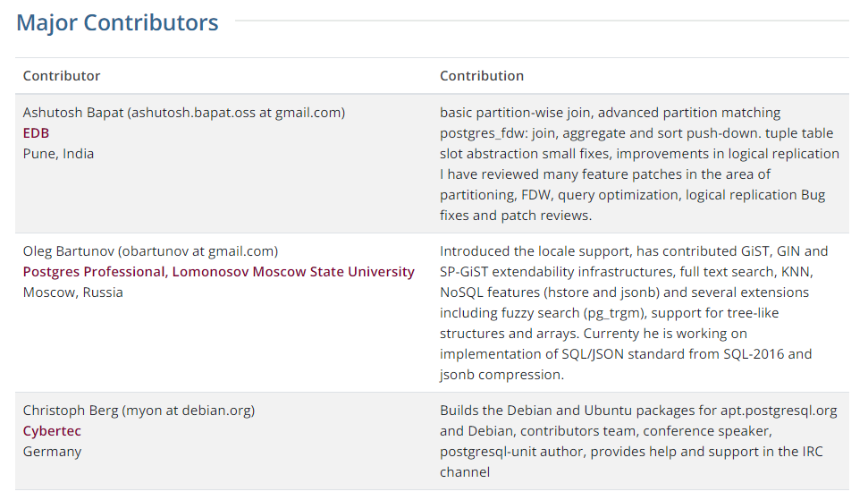This screenshot has height=500, width=868.
Task: Click the postgres_fdw push-down text line
Action: [x=636, y=133]
